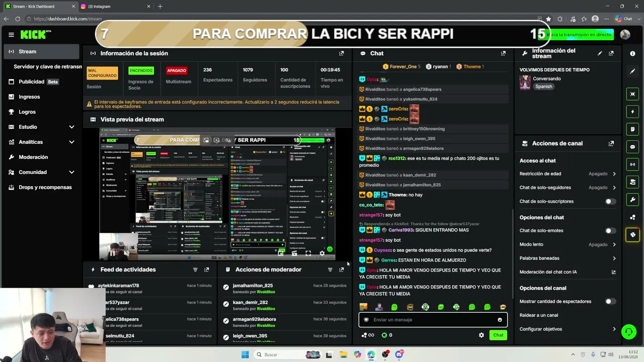Open File Explorer from the taskbar
Viewport: 644px width, 362px height.
tap(343, 354)
